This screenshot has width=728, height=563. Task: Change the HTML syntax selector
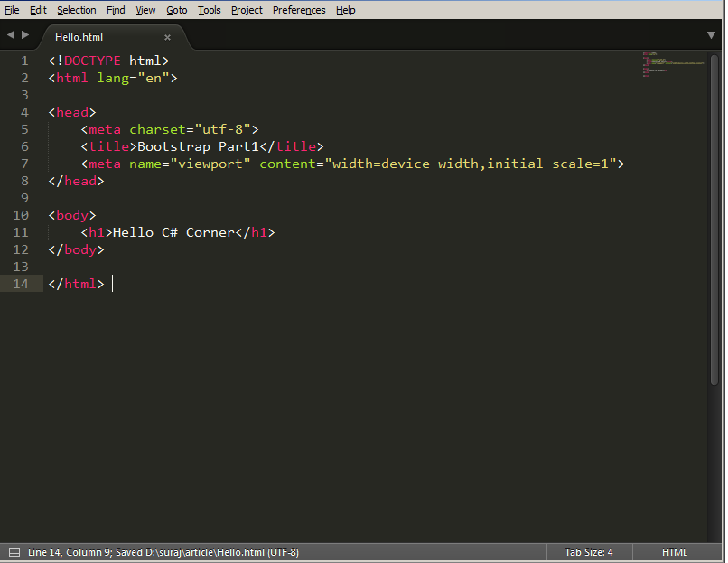(674, 552)
